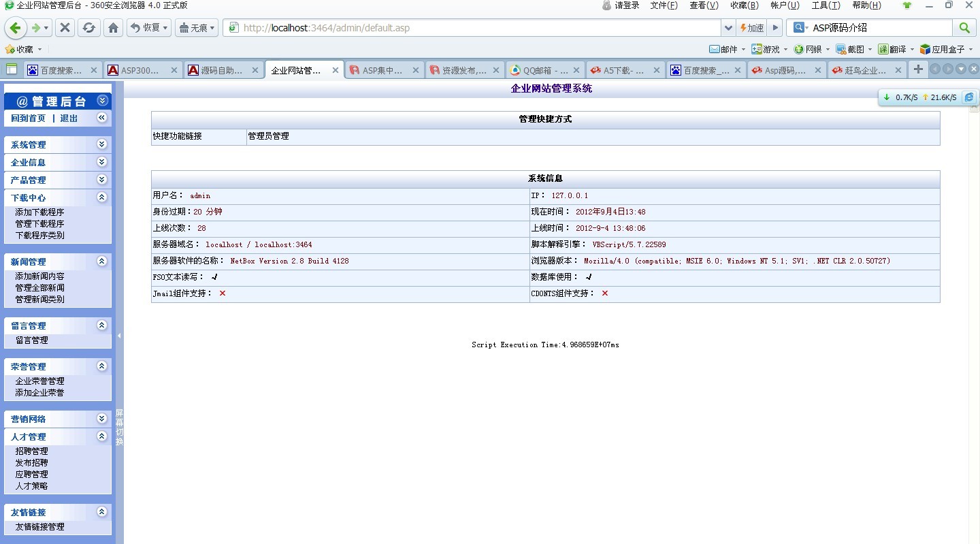Click into the ASP源码介绍 search box
This screenshot has height=544, width=980.
(x=881, y=28)
